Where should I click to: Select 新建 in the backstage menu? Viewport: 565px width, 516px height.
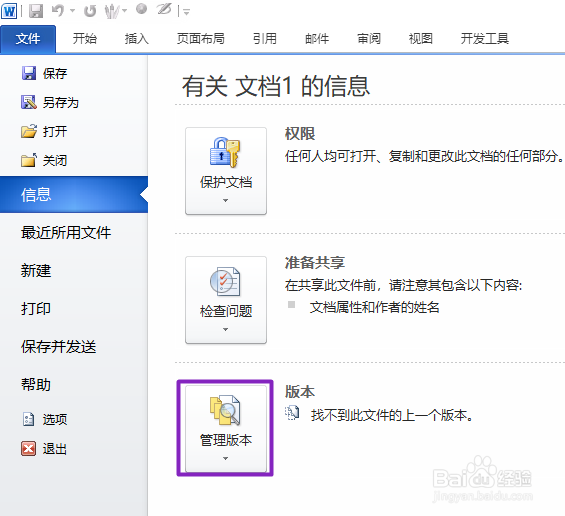click(36, 271)
